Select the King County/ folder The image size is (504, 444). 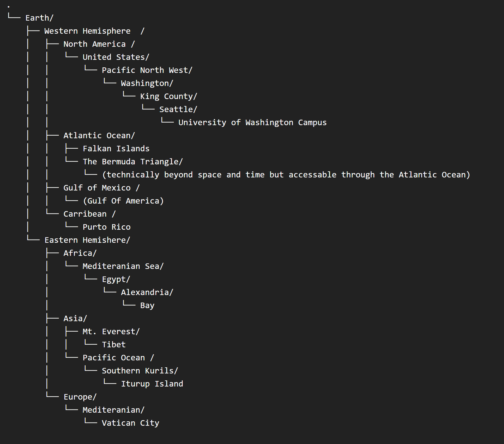pyautogui.click(x=168, y=96)
